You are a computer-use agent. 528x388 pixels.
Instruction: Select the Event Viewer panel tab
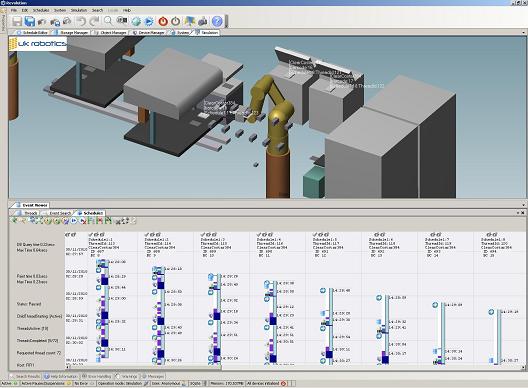click(31, 205)
